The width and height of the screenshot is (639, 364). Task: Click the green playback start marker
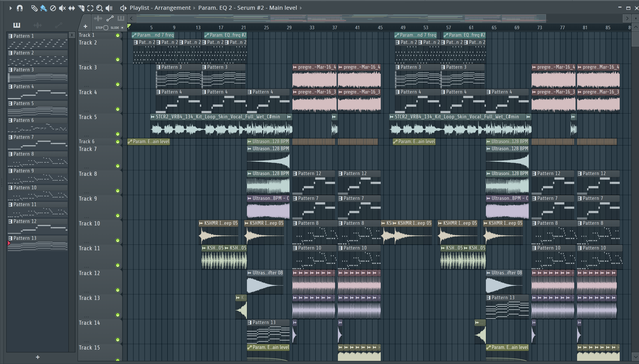point(129,26)
